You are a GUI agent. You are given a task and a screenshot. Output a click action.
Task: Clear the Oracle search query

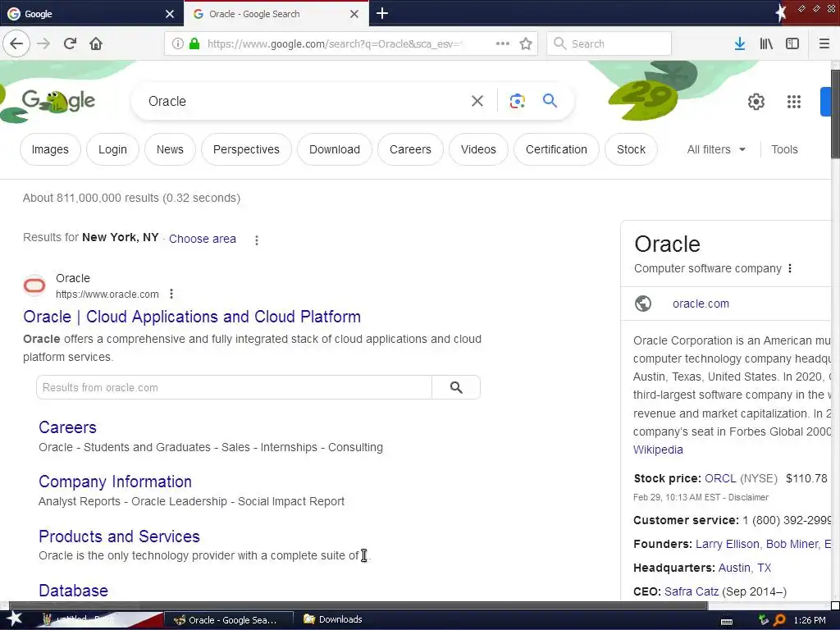(477, 101)
